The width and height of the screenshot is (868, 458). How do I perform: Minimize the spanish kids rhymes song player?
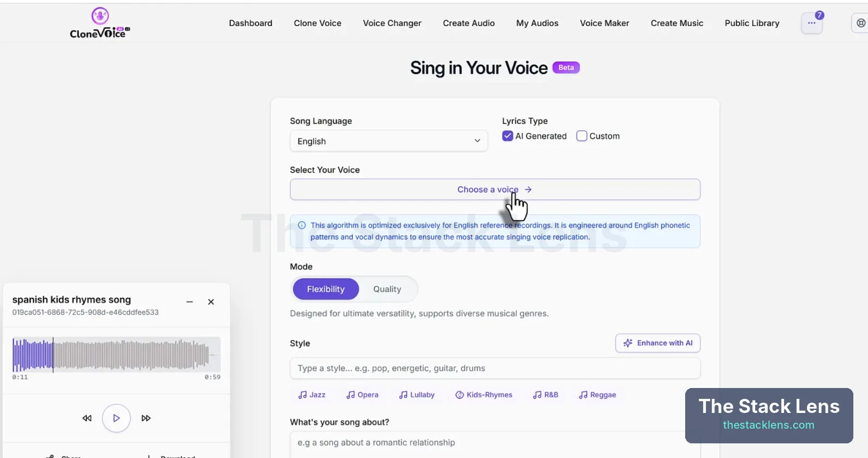tap(190, 302)
